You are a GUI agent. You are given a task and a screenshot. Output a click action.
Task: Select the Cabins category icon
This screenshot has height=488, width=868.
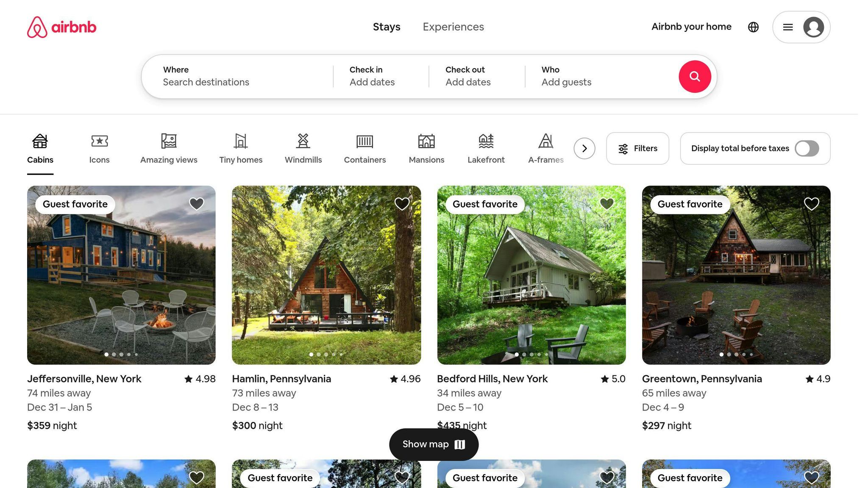click(40, 148)
